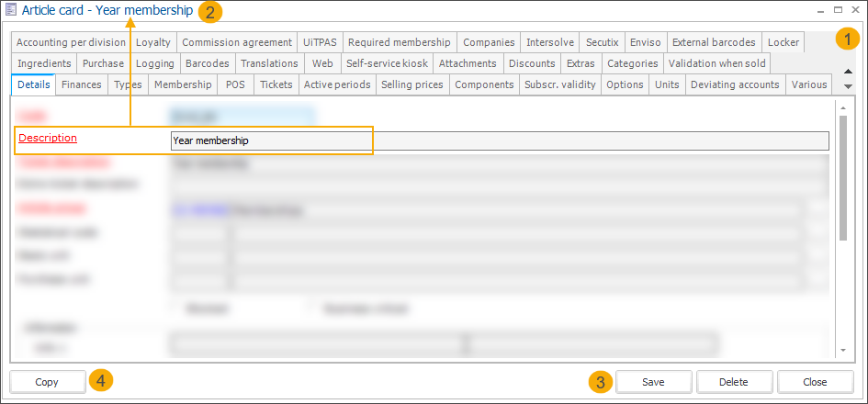Go to the Subscr. validity tab
This screenshot has height=404, width=868.
[560, 84]
